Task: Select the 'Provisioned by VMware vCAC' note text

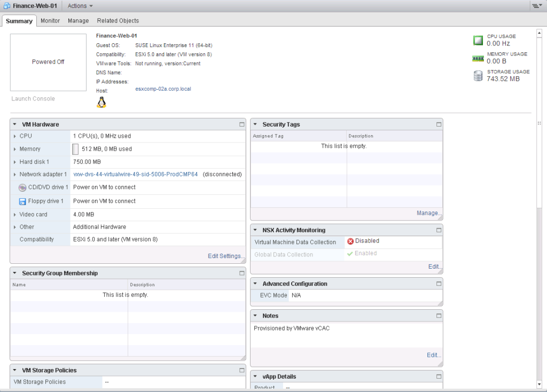Action: point(292,328)
